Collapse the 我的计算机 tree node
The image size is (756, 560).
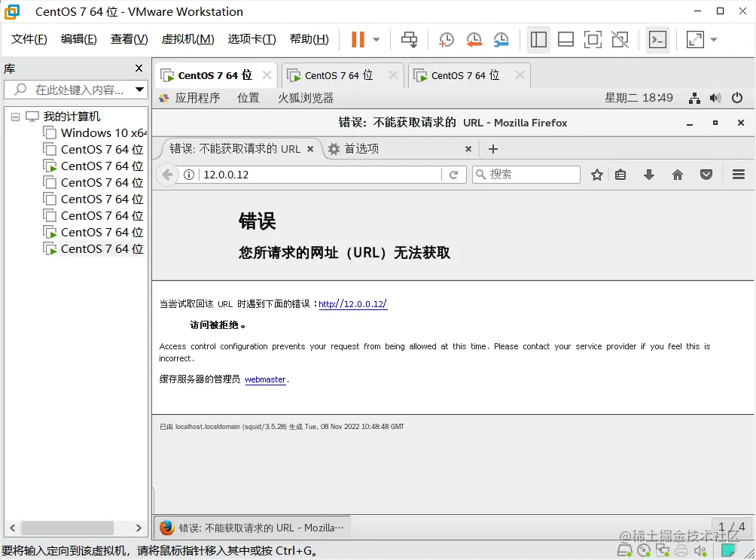(15, 117)
